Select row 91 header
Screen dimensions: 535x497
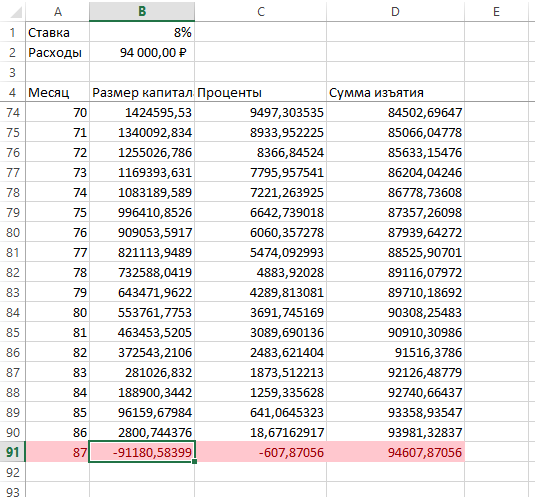click(x=13, y=452)
